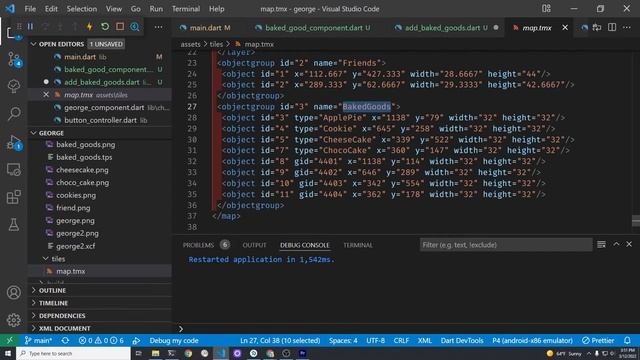Open Search view in activity bar

[x=14, y=113]
